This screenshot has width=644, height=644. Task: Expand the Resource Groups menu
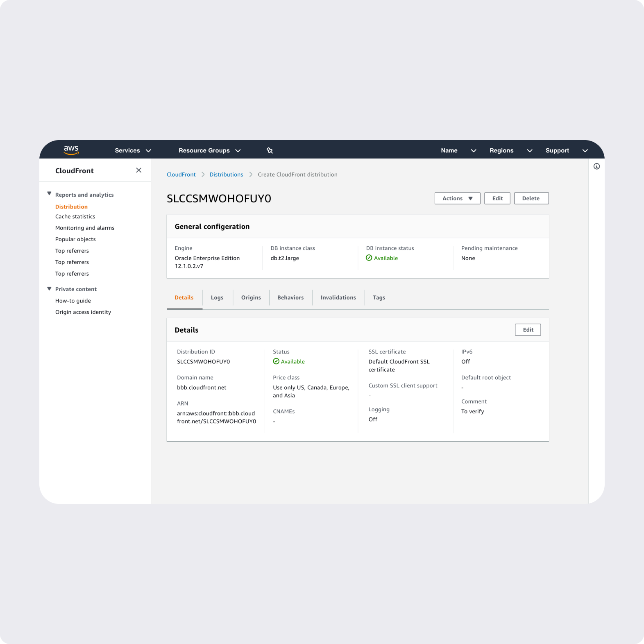[209, 150]
